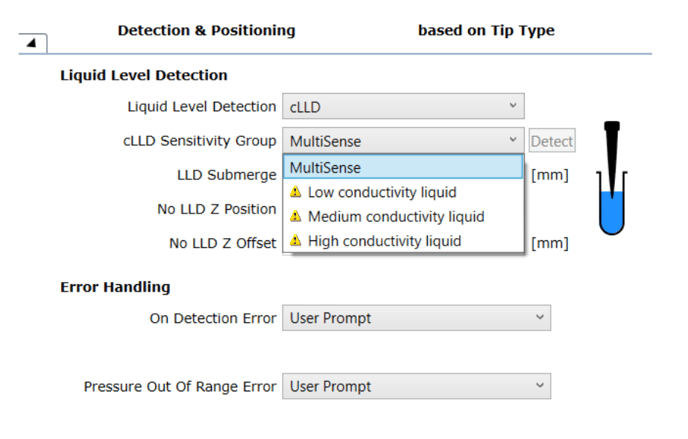This screenshot has width=688, height=439.
Task: Click the blue liquid in the tube graphic
Action: point(612,211)
